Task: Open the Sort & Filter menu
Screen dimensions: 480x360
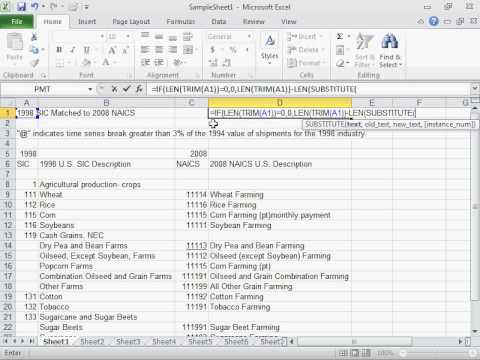Action: (364, 50)
